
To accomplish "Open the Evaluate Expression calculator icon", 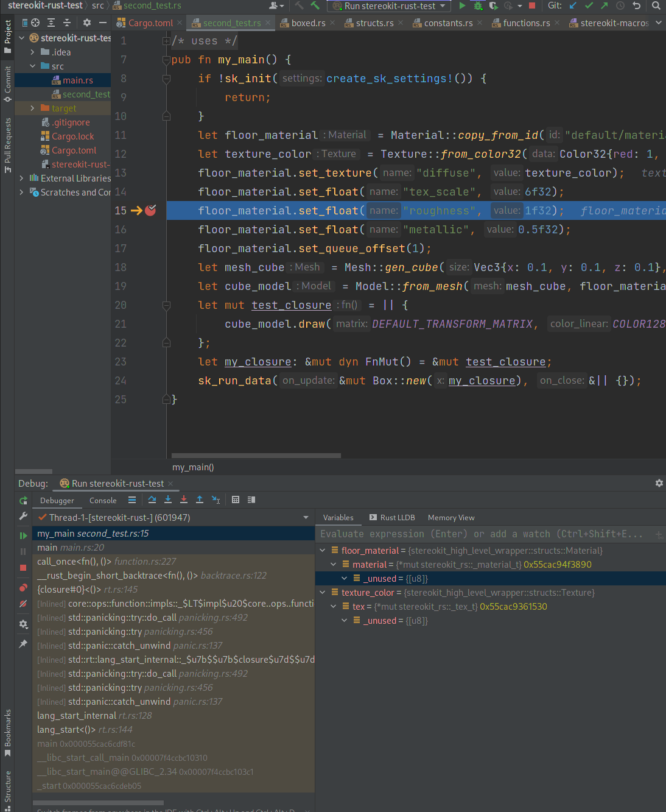I will (x=236, y=500).
